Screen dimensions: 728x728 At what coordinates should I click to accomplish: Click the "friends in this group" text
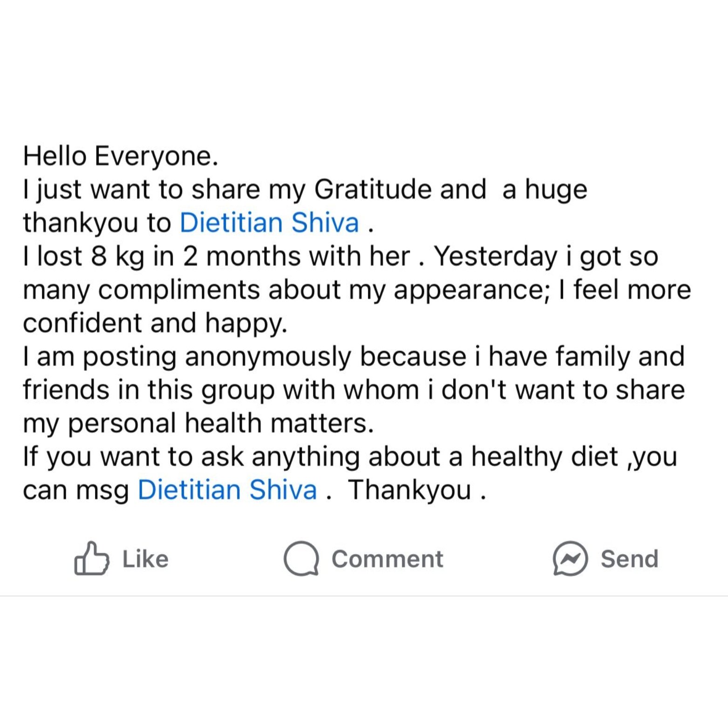coord(149,390)
